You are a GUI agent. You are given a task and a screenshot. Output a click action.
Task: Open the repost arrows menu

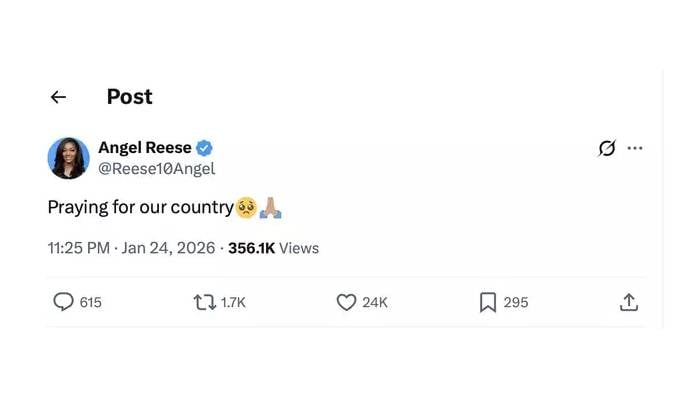[x=203, y=302]
